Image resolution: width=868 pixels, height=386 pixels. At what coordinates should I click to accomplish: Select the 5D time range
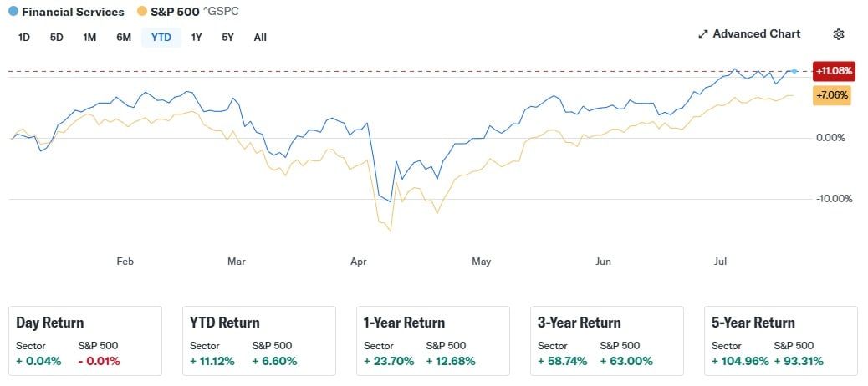click(x=57, y=37)
